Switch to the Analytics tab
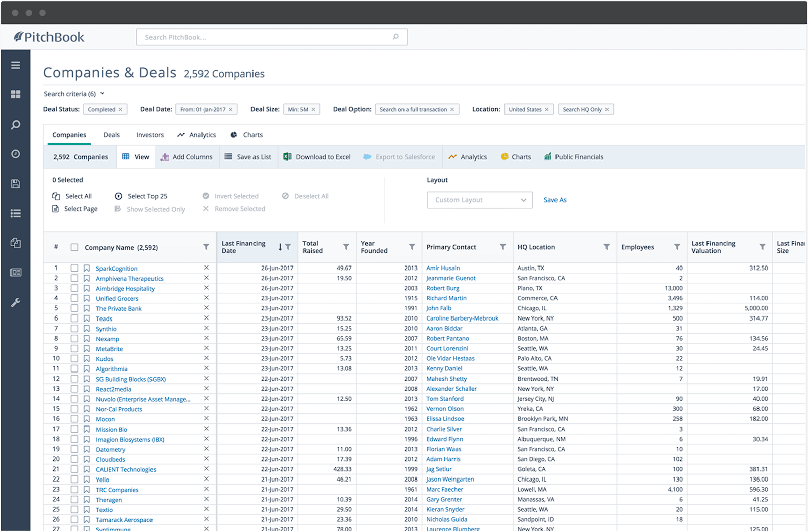The height and width of the screenshot is (532, 808). click(x=196, y=135)
